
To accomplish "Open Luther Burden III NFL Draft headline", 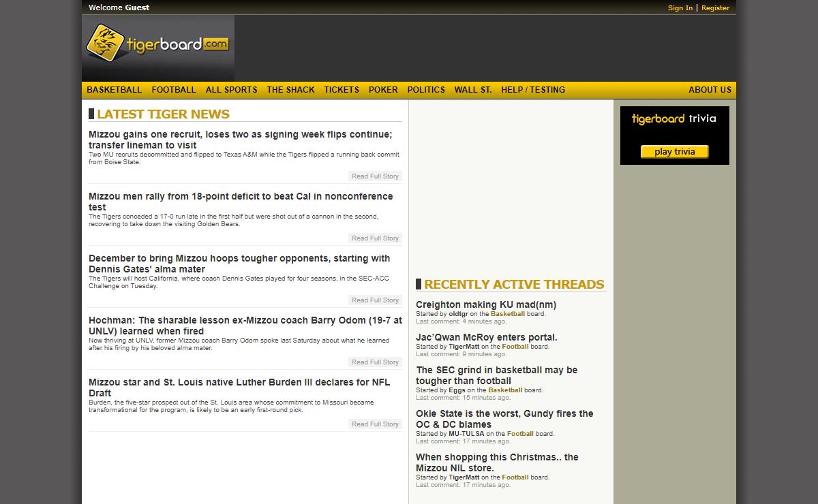I will 239,388.
